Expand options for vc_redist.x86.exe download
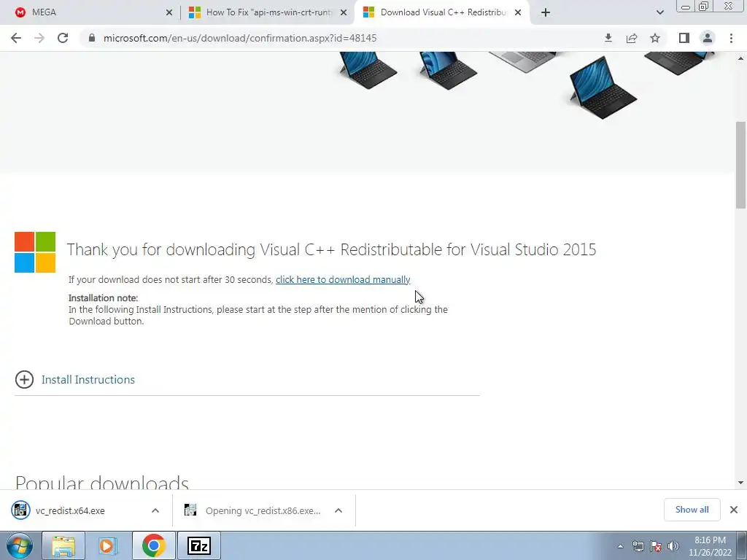 pos(338,510)
